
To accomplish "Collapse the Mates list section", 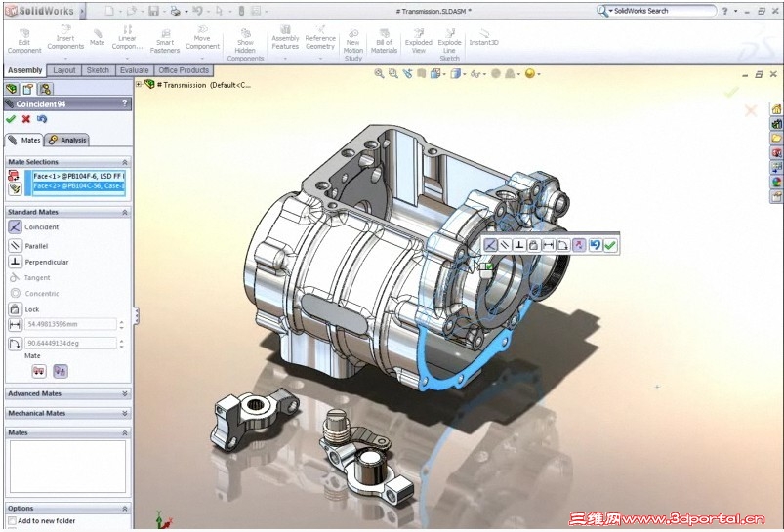I will coord(125,433).
